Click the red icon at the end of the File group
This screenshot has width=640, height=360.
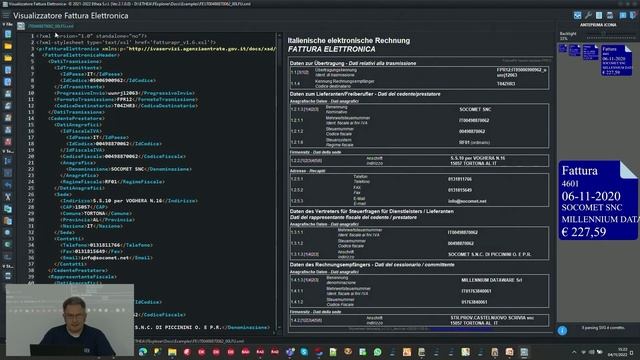8,142
